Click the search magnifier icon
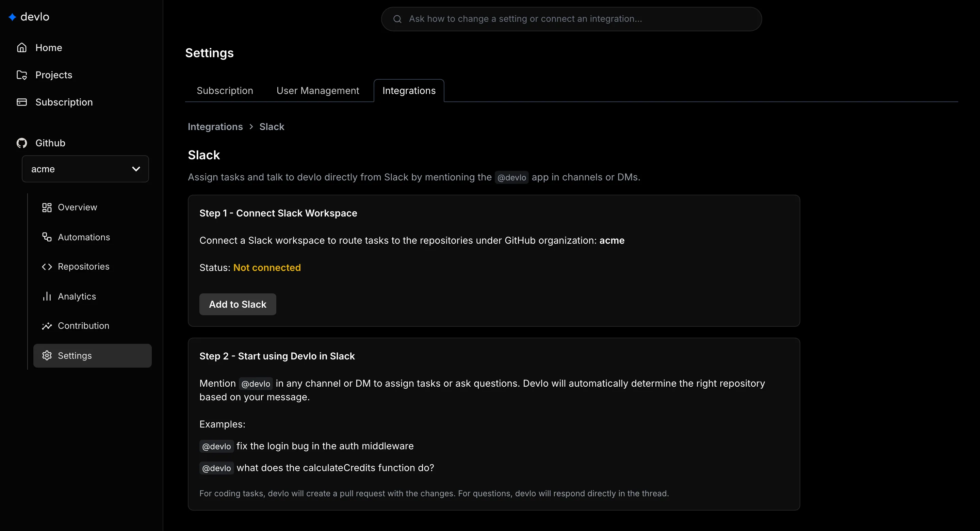 pos(397,19)
